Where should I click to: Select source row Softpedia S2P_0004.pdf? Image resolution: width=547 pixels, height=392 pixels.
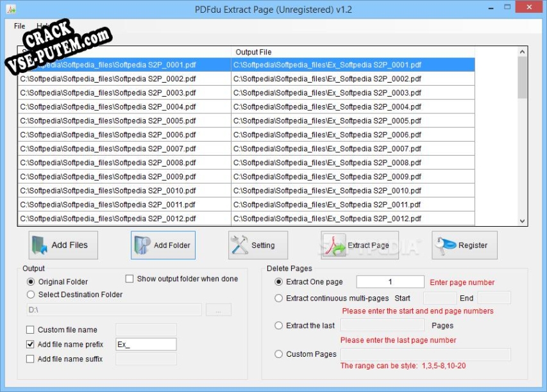(124, 106)
